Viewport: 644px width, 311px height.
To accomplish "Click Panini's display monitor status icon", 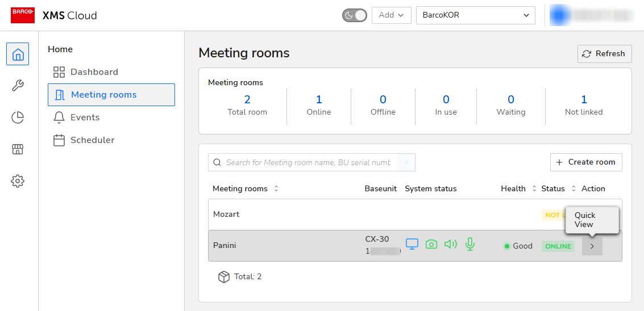I will 412,244.
